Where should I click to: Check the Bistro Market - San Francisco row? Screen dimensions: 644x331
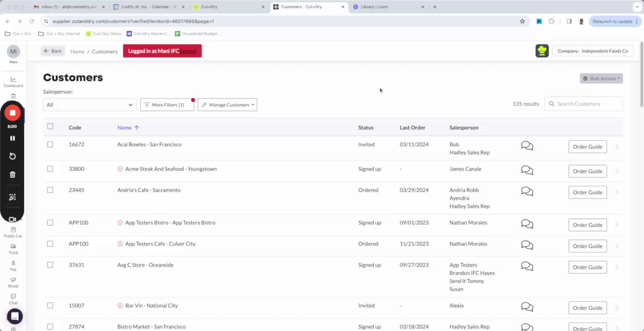click(x=50, y=326)
